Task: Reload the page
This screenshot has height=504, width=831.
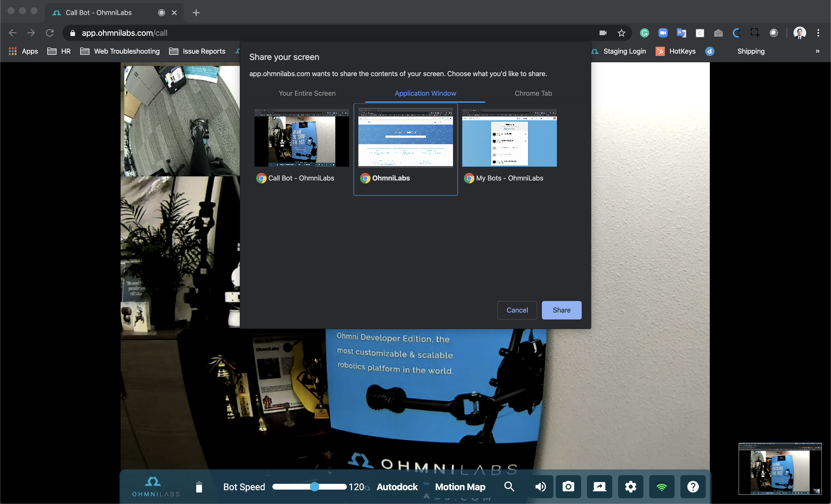Action: point(50,33)
